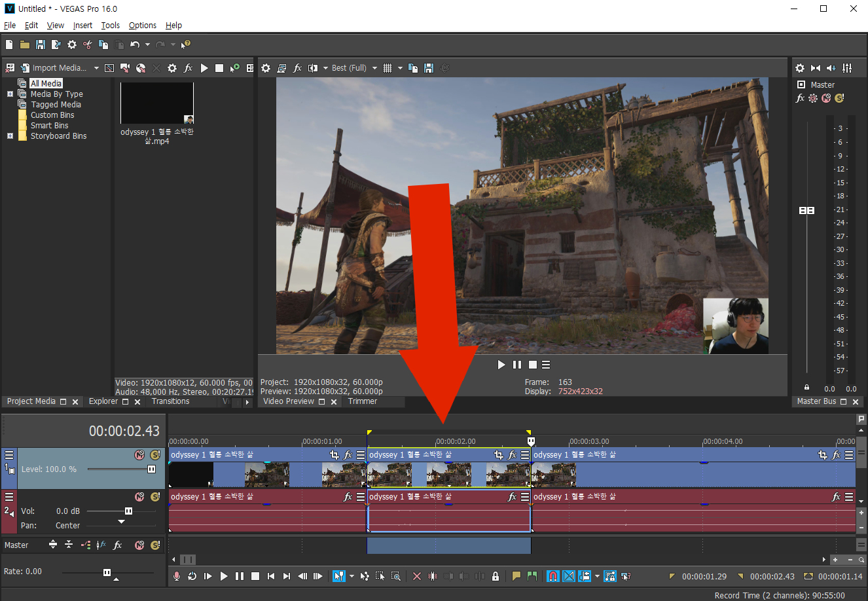
Task: Open Event FX on the first audio clip
Action: pyautogui.click(x=348, y=497)
